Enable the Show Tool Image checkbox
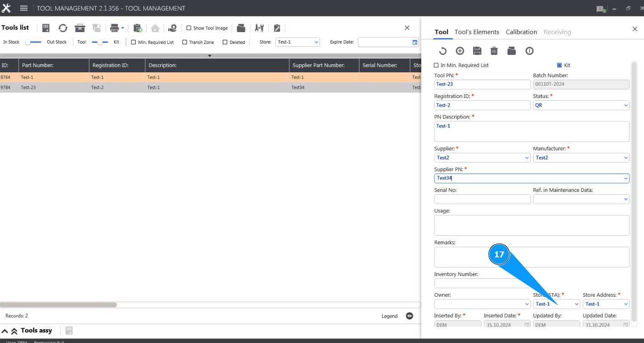The image size is (644, 343). [x=189, y=28]
